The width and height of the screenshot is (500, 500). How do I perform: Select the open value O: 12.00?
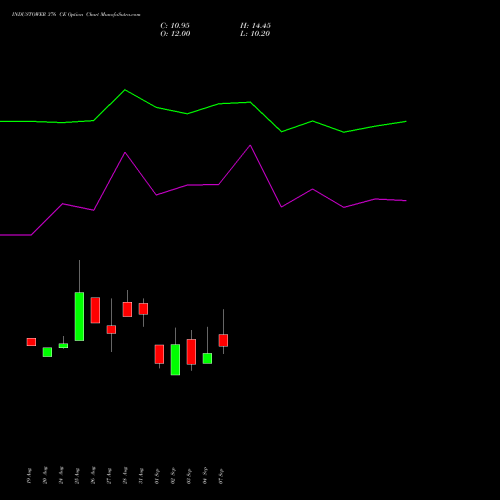pos(175,34)
